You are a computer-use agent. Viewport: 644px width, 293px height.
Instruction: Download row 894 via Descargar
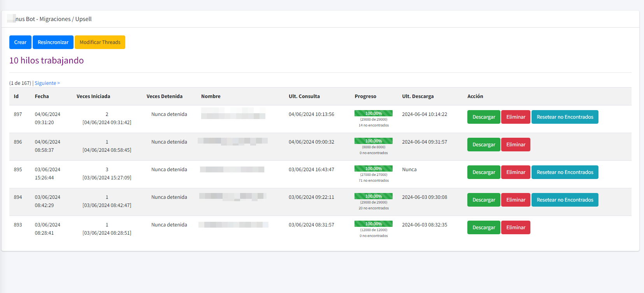(x=484, y=200)
